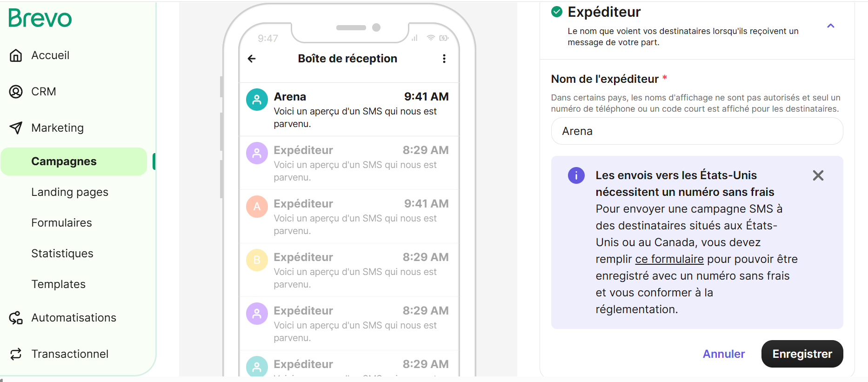
Task: Click the sender name field containing Arena
Action: click(x=697, y=131)
